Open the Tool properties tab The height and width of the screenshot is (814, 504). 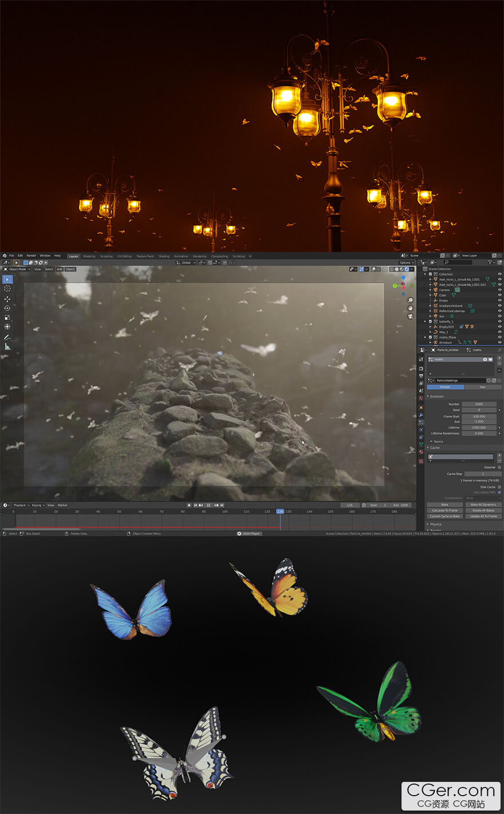pyautogui.click(x=421, y=359)
